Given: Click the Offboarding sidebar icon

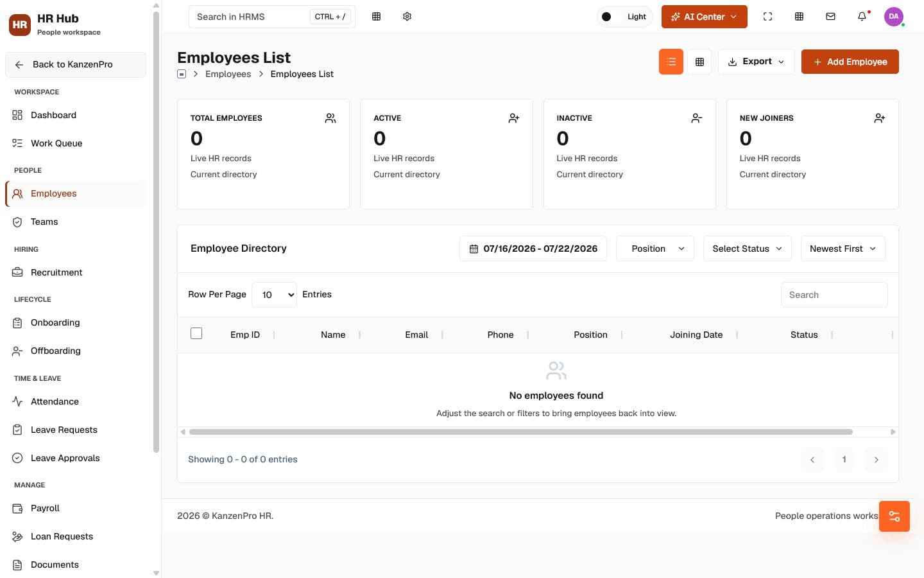Looking at the screenshot, I should click(17, 351).
